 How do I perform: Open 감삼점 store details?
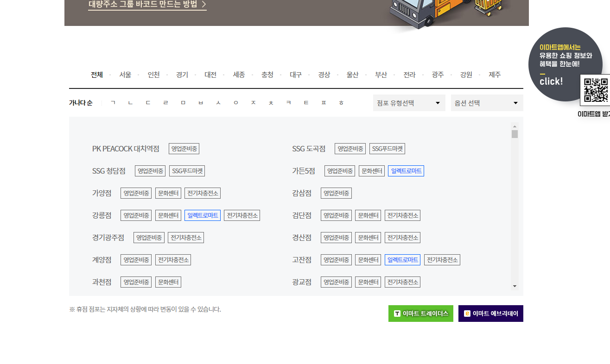pyautogui.click(x=302, y=193)
